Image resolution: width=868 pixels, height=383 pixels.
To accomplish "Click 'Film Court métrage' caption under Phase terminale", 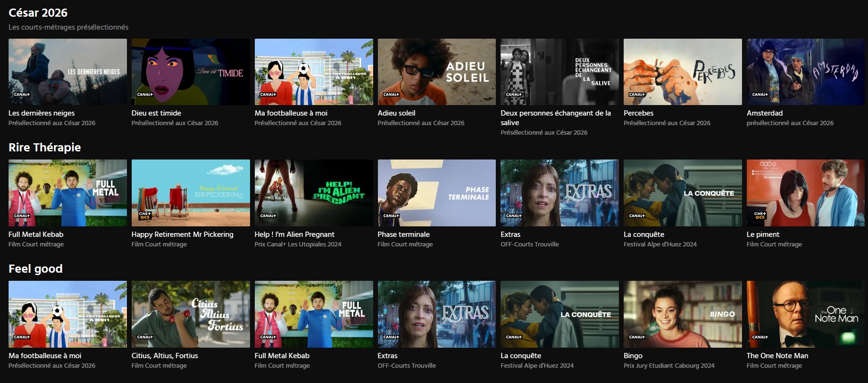I will point(405,245).
